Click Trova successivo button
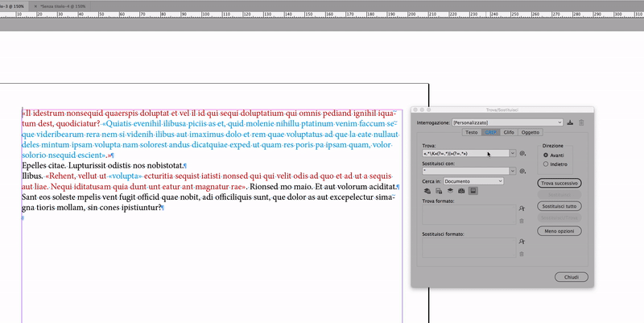The height and width of the screenshot is (323, 644). click(559, 184)
